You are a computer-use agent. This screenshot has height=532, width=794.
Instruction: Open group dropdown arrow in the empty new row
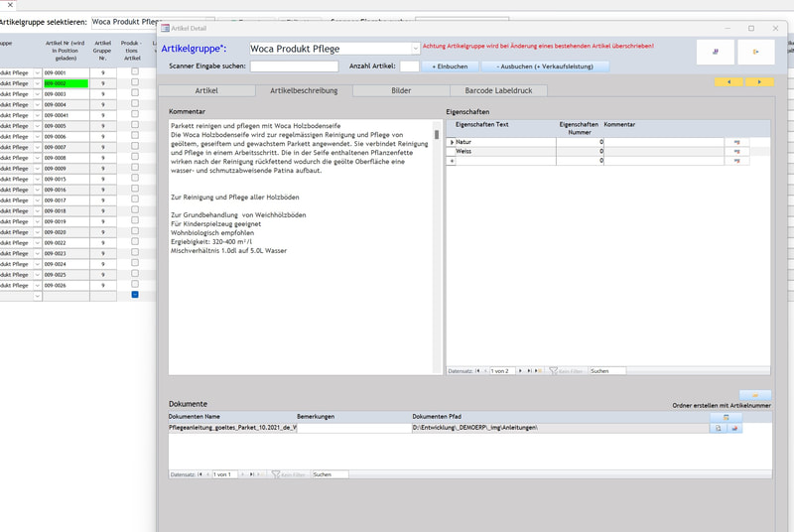pos(37,296)
